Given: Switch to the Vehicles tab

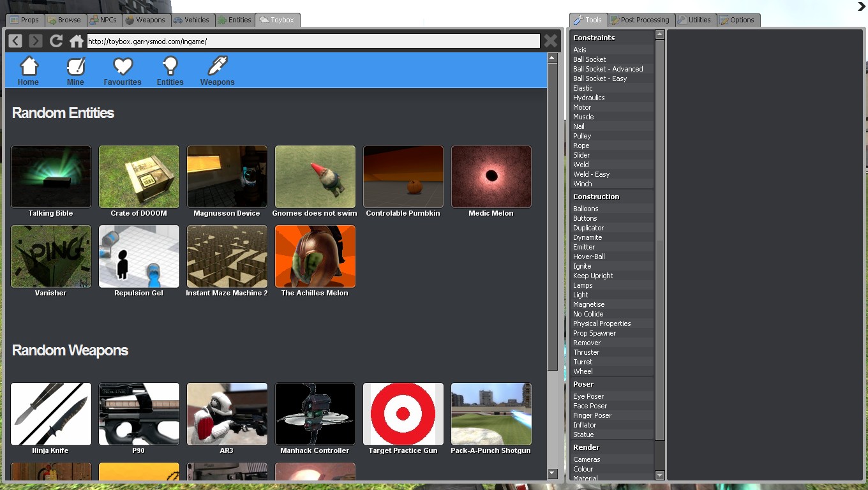Looking at the screenshot, I should [191, 20].
